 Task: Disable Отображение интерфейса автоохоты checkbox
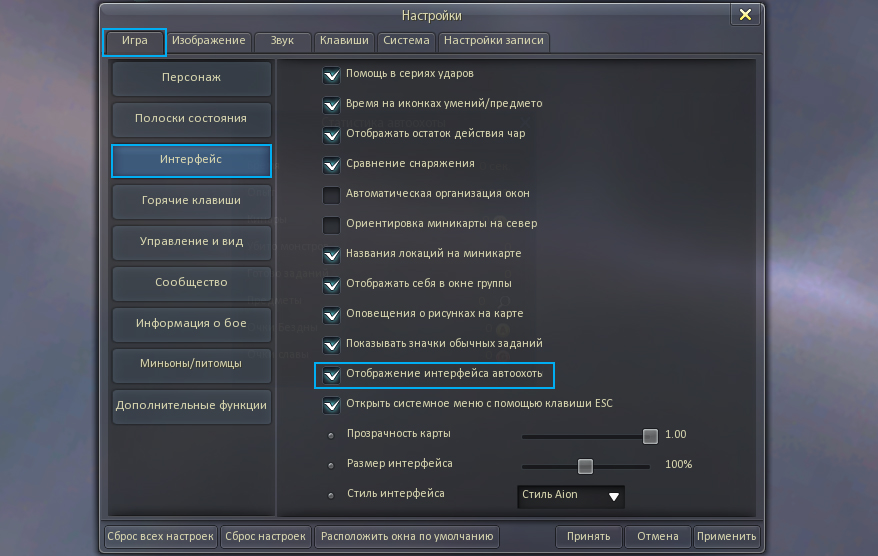[332, 375]
